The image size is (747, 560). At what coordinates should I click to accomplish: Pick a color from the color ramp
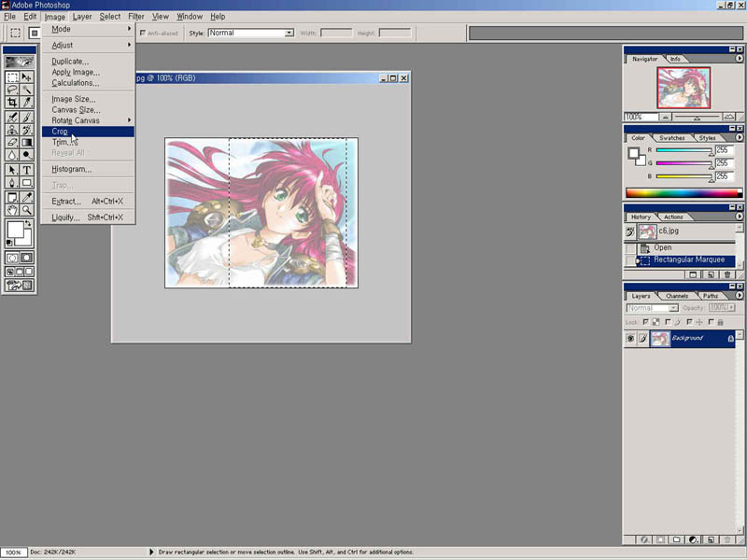coord(684,193)
